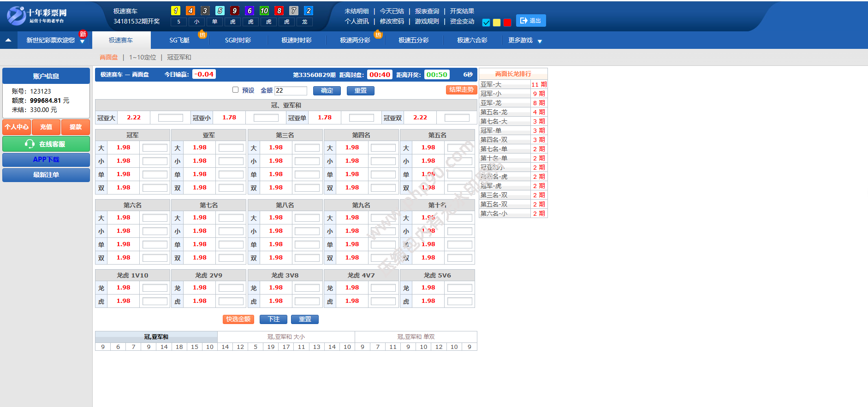Expand the 新世纪彩票欢迎您 dropdown arrow

click(x=82, y=41)
